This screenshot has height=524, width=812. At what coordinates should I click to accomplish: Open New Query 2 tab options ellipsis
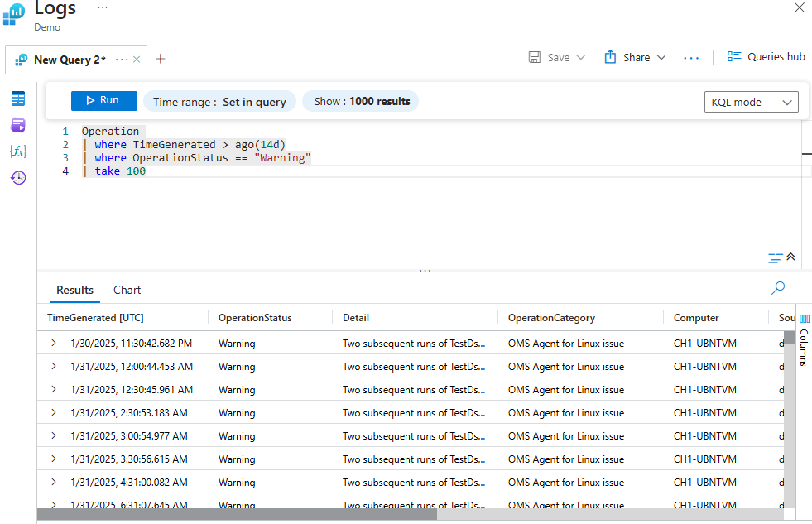click(x=122, y=60)
